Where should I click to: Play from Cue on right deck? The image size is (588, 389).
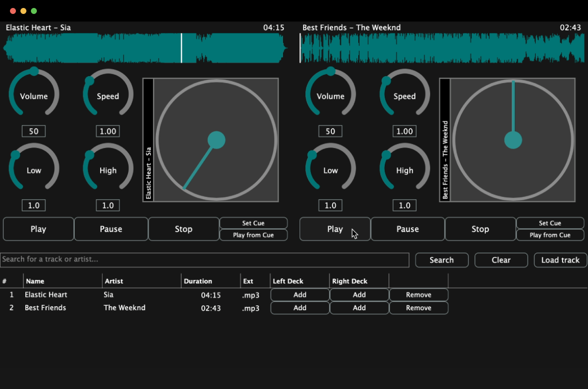click(550, 235)
